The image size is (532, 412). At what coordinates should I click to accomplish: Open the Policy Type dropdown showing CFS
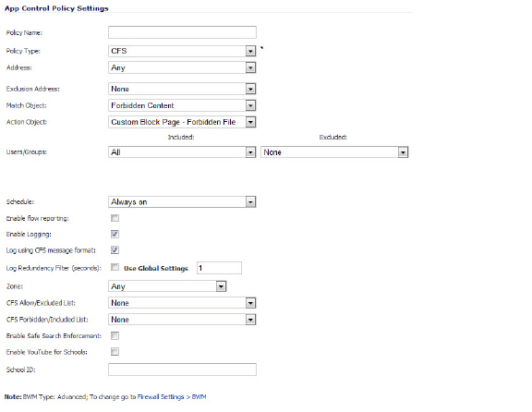pos(182,51)
